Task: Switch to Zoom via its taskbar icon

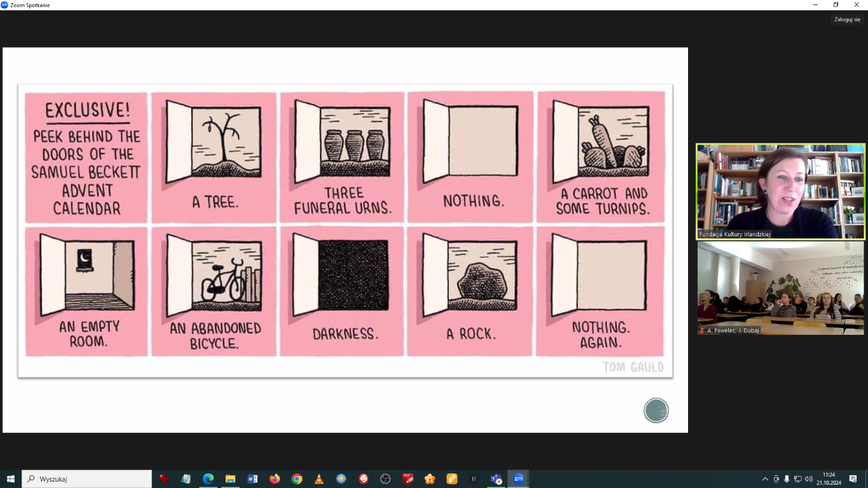Action: pos(518,478)
